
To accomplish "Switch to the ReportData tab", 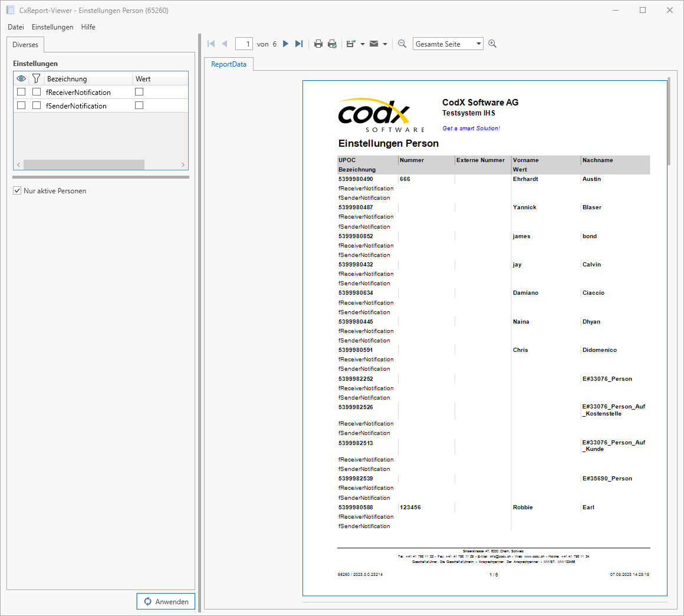I will coord(229,64).
